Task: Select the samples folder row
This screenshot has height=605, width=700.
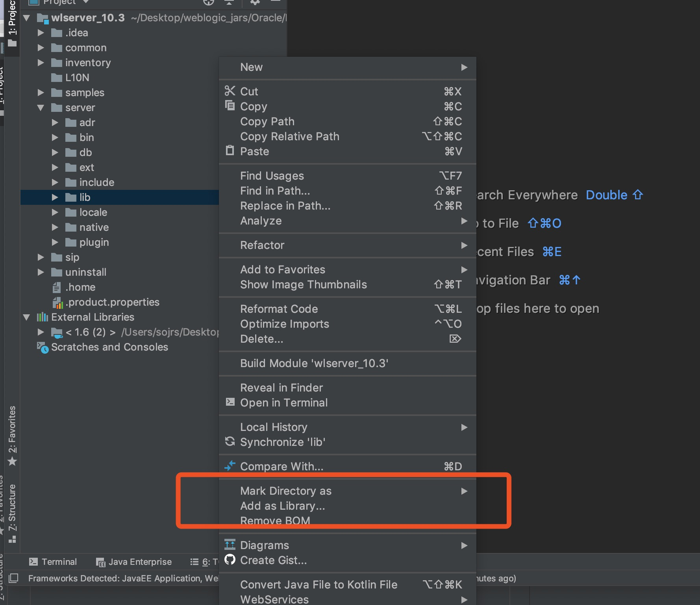Action: pos(120,93)
